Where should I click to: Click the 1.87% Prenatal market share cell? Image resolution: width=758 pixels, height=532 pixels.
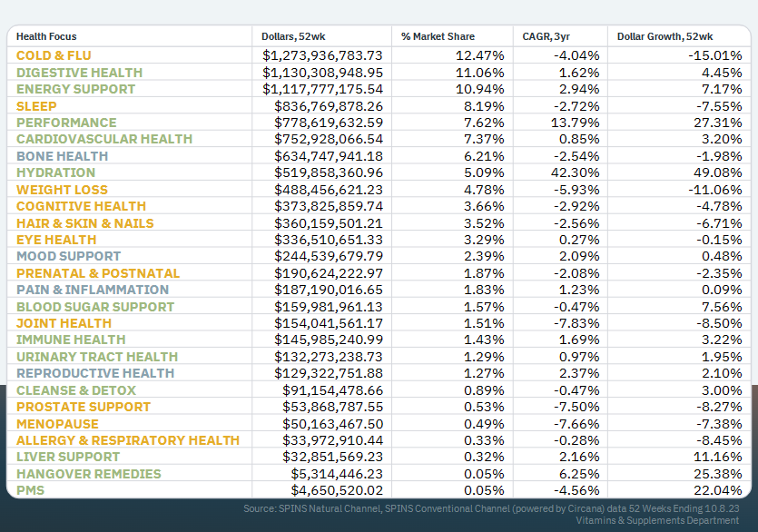click(484, 273)
